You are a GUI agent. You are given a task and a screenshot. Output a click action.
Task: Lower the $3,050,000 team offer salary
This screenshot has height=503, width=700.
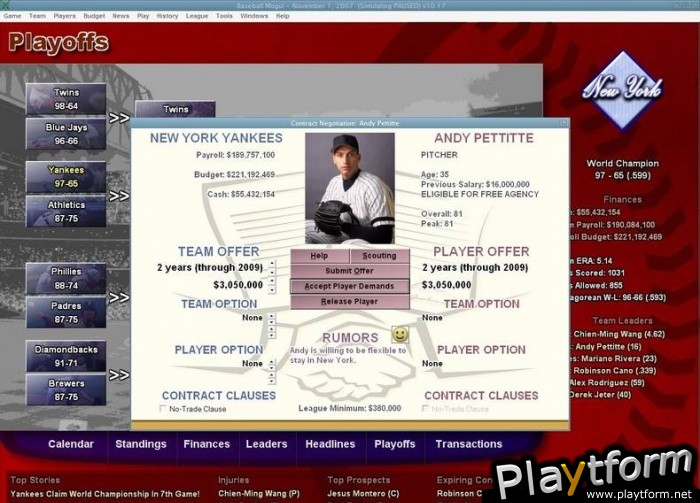pos(272,289)
